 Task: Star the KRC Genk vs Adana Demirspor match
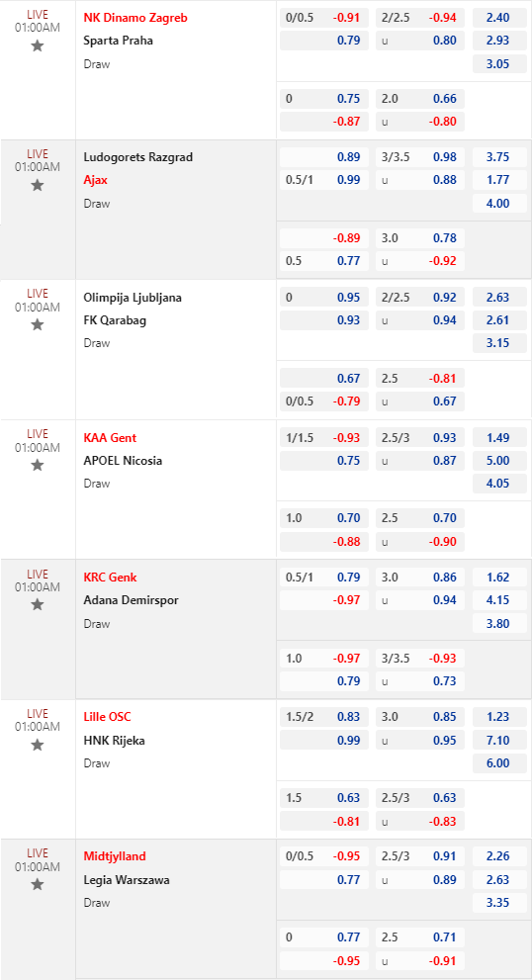point(38,604)
